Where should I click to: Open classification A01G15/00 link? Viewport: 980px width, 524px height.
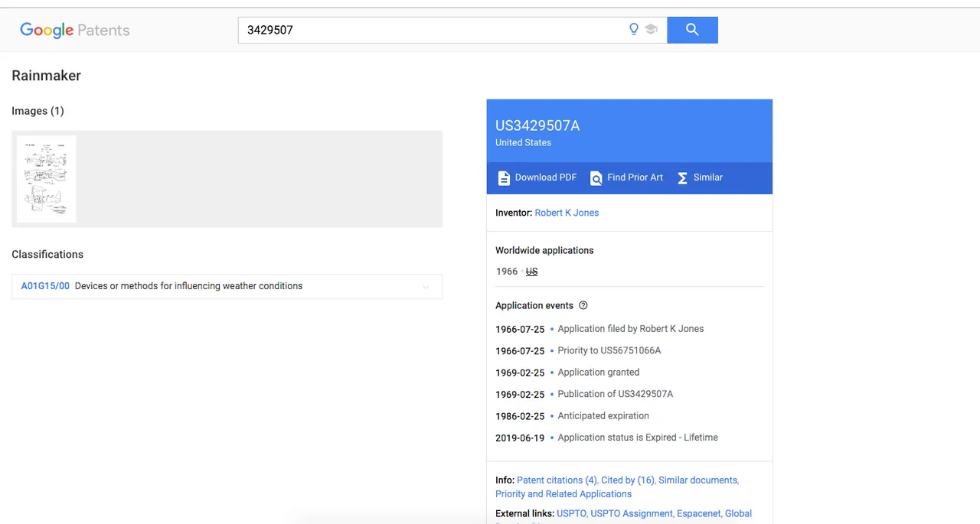pos(45,286)
